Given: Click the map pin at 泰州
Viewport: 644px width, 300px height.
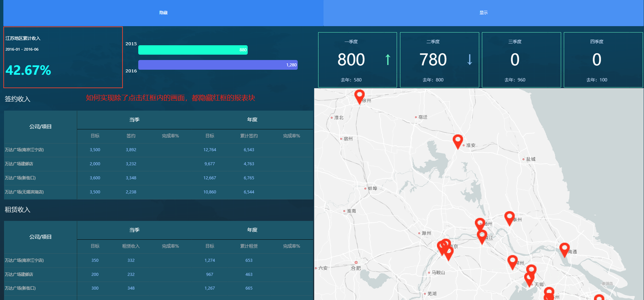Looking at the screenshot, I should [509, 219].
